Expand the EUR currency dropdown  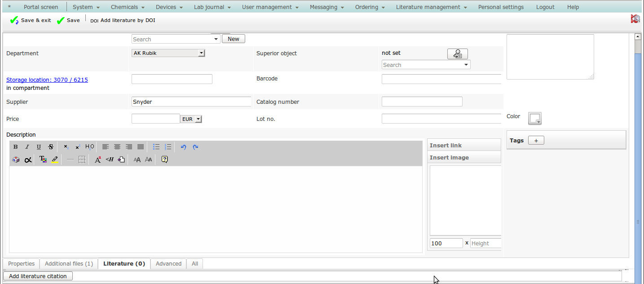coord(191,119)
